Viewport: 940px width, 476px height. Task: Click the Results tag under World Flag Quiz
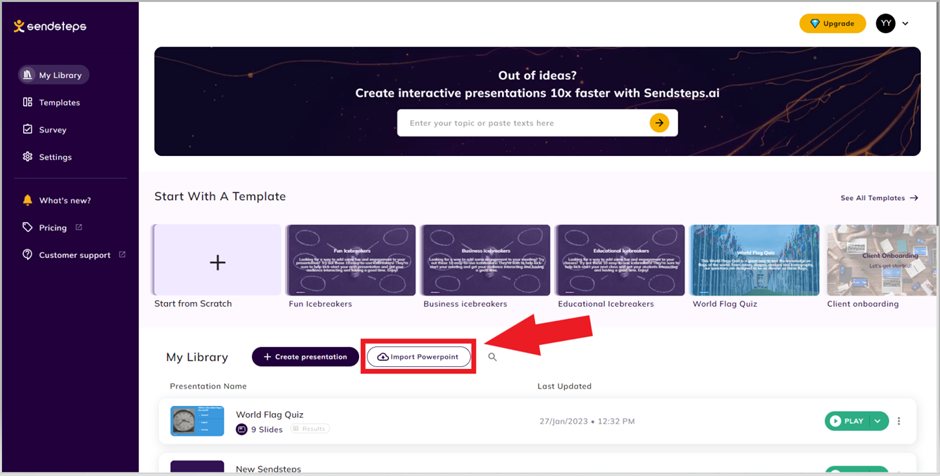(x=310, y=429)
